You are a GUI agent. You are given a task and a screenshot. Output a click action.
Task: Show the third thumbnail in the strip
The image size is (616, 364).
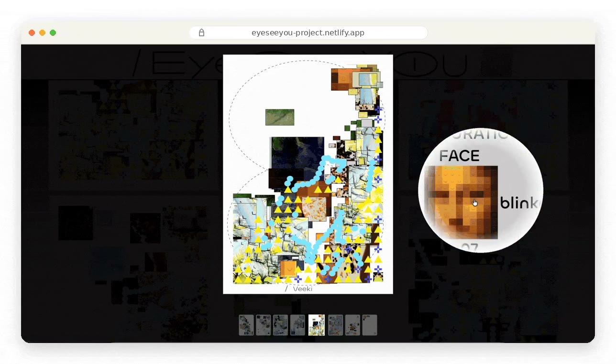(280, 325)
